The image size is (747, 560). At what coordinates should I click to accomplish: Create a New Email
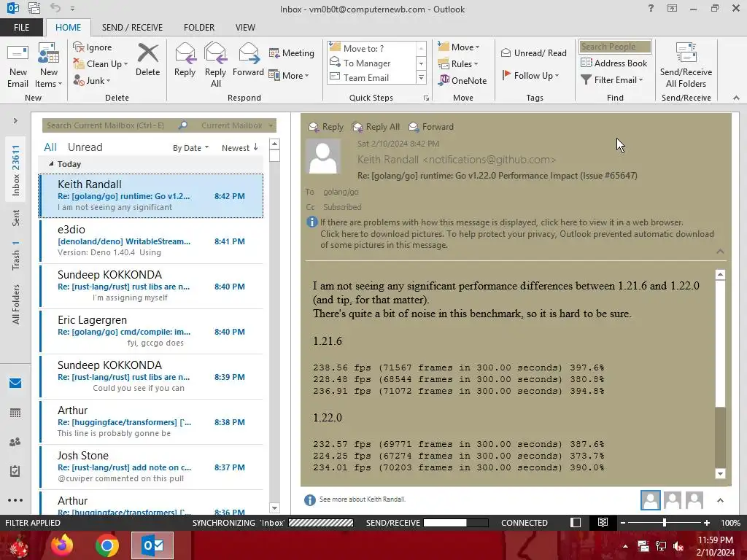click(18, 65)
